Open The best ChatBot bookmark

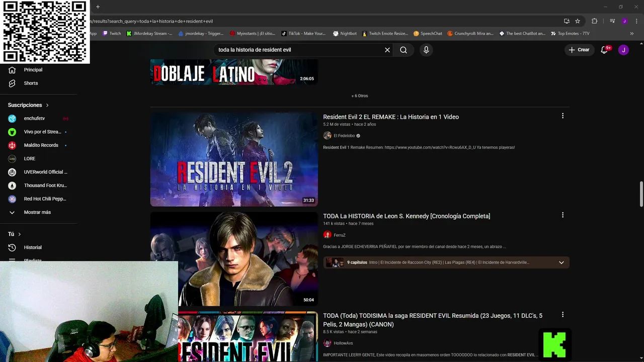click(x=522, y=34)
